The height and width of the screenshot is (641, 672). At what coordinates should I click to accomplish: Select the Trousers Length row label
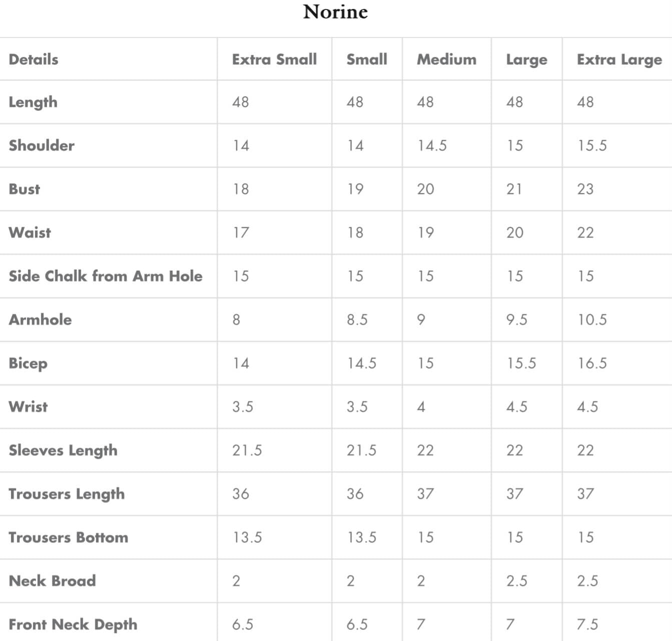67,494
